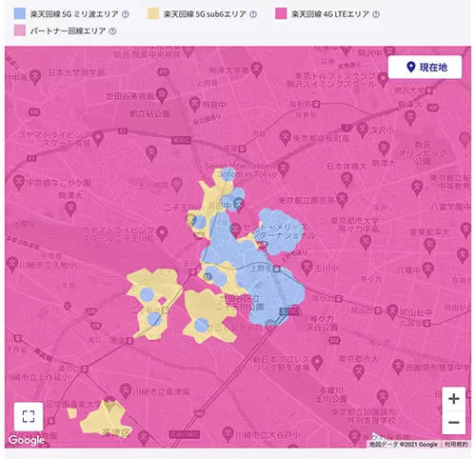Click the light pink パートナー回線 legend swatch
This screenshot has width=476, height=459.
coord(20,30)
